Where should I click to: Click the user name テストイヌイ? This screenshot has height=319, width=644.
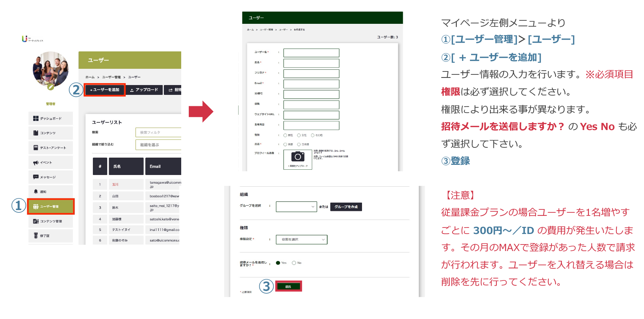pyautogui.click(x=121, y=230)
